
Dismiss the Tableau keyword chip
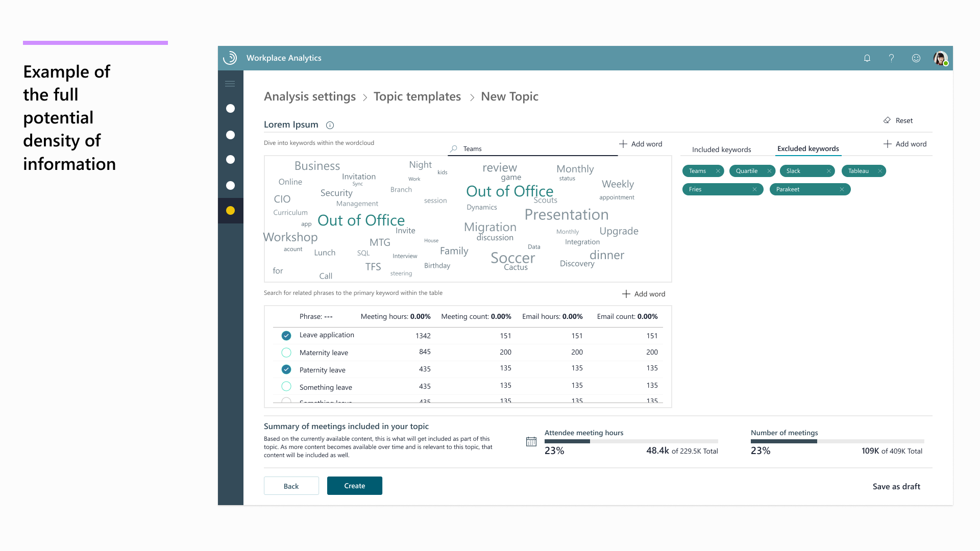[879, 171]
